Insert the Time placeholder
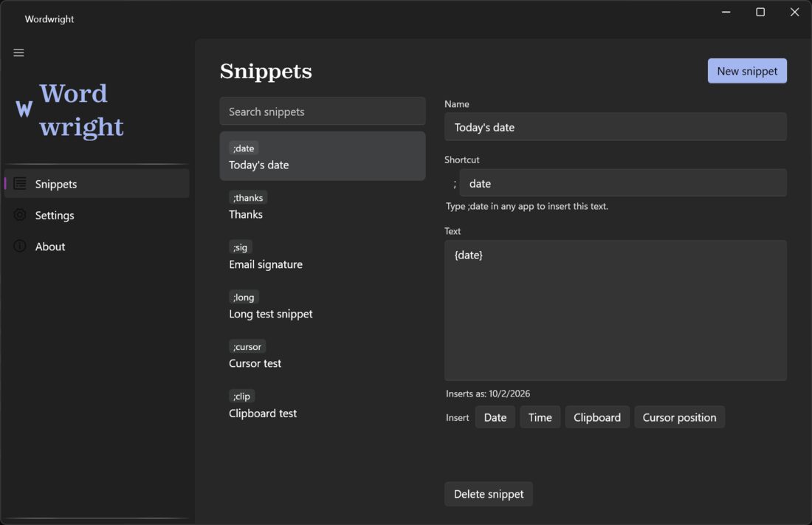The width and height of the screenshot is (812, 525). point(540,417)
